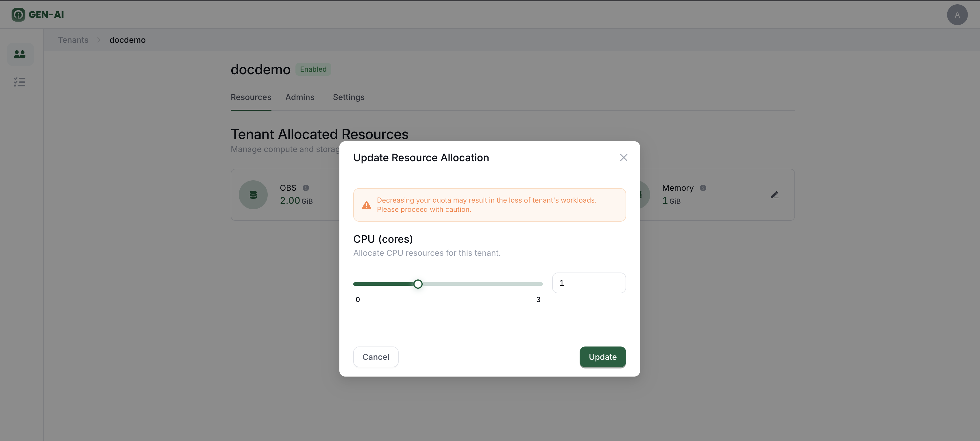Open the user avatar menu
This screenshot has width=980, height=441.
[957, 15]
